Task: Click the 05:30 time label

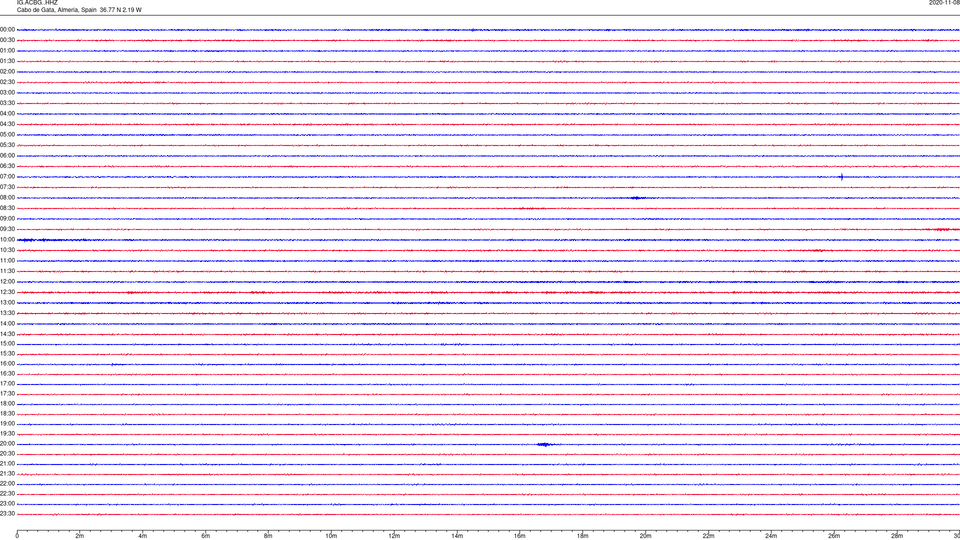Action: (7, 145)
